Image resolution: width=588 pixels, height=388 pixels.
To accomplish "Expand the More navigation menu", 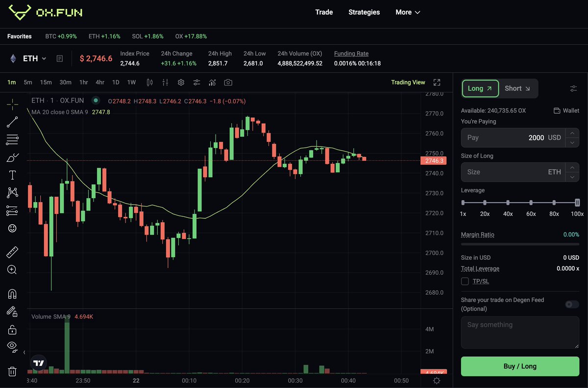I will pos(408,12).
